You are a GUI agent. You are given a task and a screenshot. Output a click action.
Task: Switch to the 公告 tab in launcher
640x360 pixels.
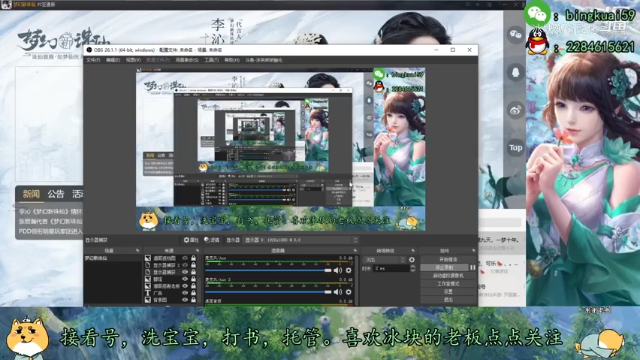pos(56,194)
